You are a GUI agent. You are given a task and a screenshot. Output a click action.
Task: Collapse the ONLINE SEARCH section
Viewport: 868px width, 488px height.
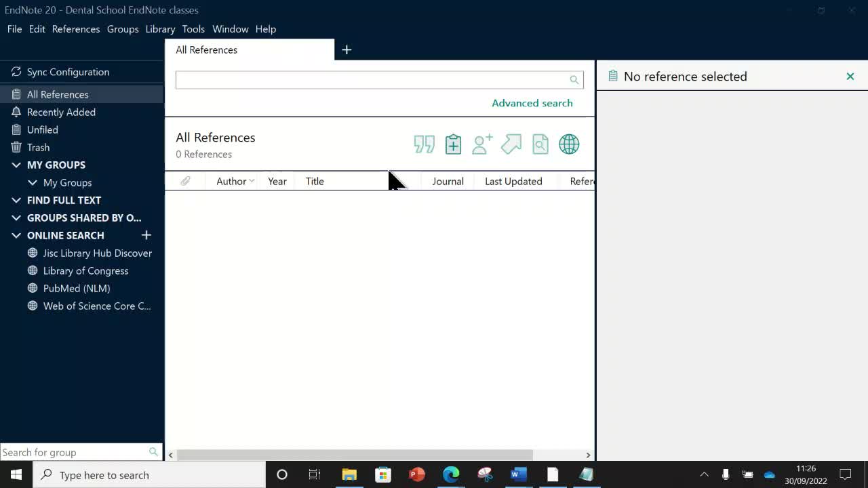click(x=16, y=235)
